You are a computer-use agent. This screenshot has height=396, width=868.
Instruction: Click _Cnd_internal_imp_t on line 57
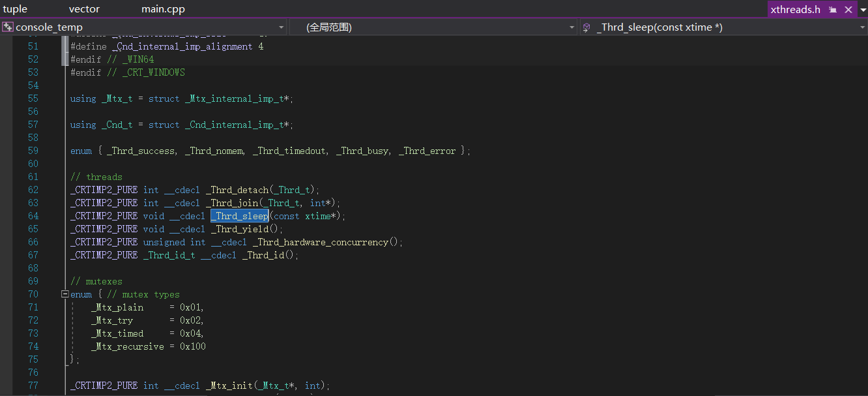click(234, 125)
